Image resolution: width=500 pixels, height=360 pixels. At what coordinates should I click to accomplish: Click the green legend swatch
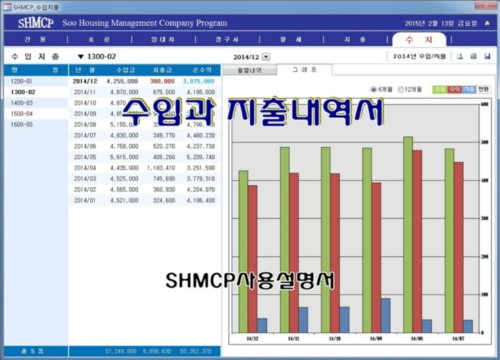click(x=440, y=89)
